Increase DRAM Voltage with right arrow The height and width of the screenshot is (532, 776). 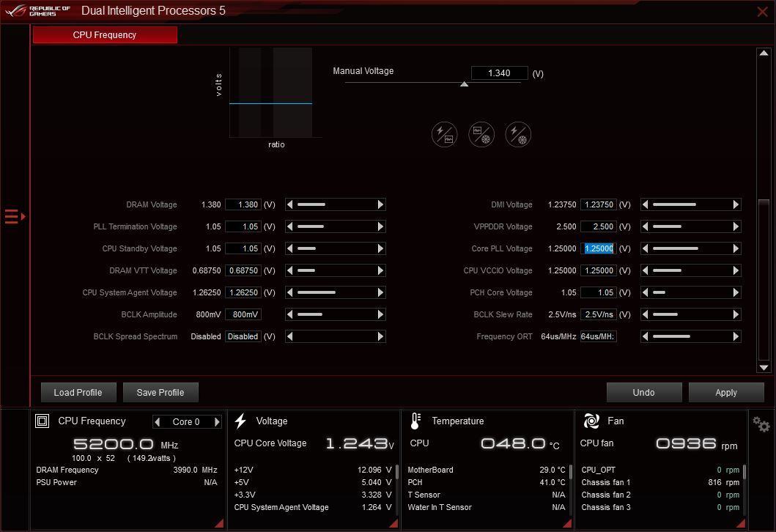380,204
